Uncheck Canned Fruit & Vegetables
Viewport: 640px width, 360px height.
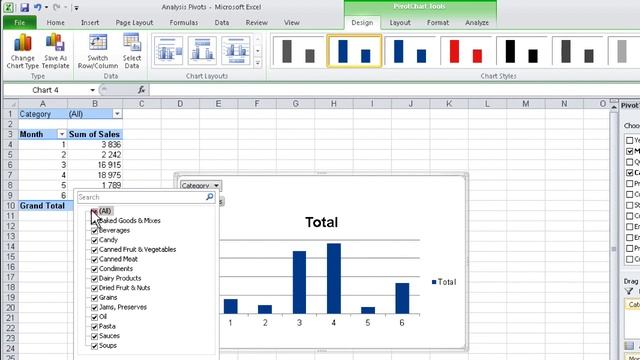point(94,249)
